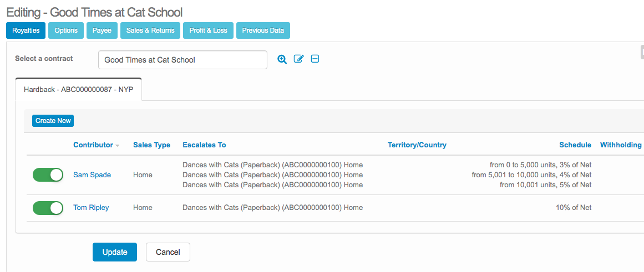This screenshot has height=272, width=644.
Task: Select the Hardback ABC000000087 NYP tab
Action: [78, 89]
